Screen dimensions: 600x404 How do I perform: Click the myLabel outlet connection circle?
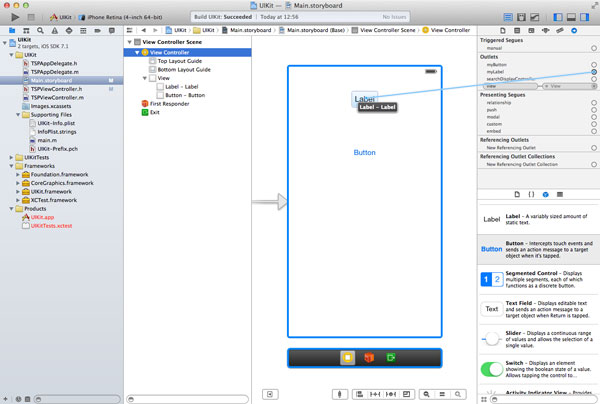tap(593, 72)
